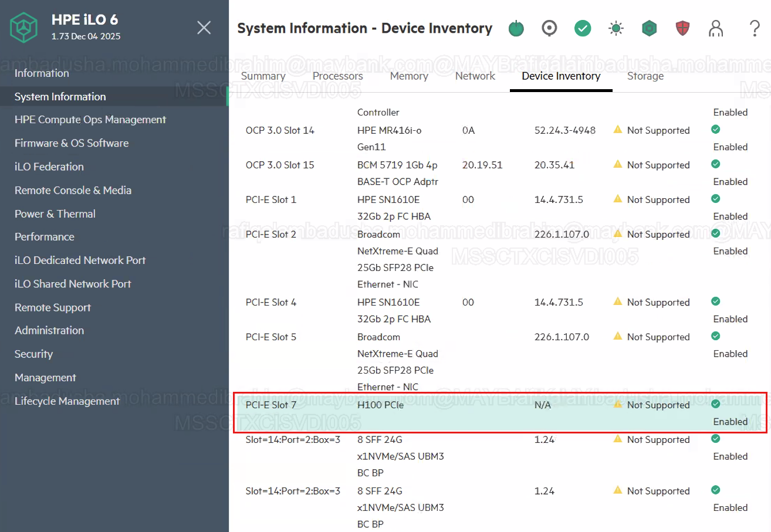Open the user account icon
Screen dimensions: 771x532
click(x=715, y=28)
